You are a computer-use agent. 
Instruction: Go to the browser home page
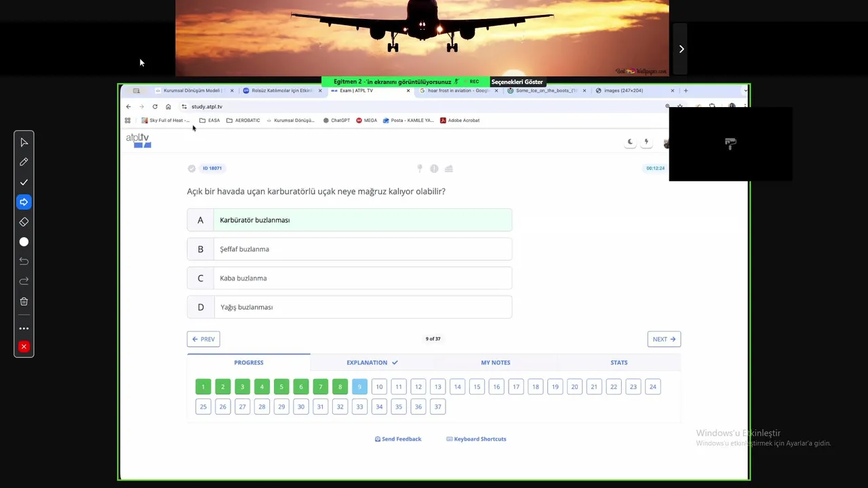(x=168, y=106)
